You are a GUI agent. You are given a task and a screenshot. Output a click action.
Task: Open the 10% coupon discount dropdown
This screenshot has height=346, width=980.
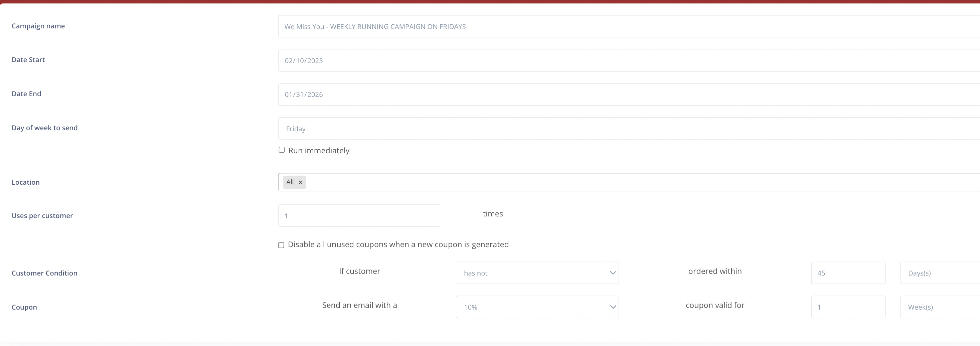tap(537, 307)
